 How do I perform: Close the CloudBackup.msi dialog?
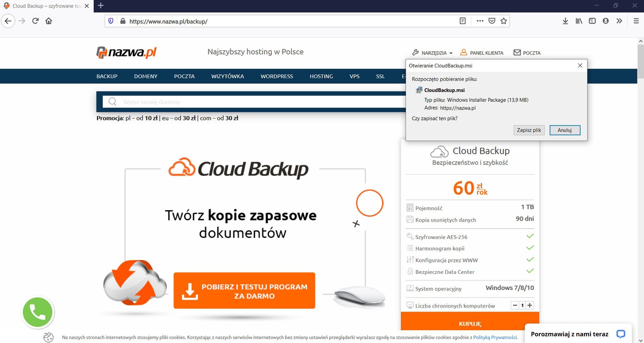[x=580, y=65]
